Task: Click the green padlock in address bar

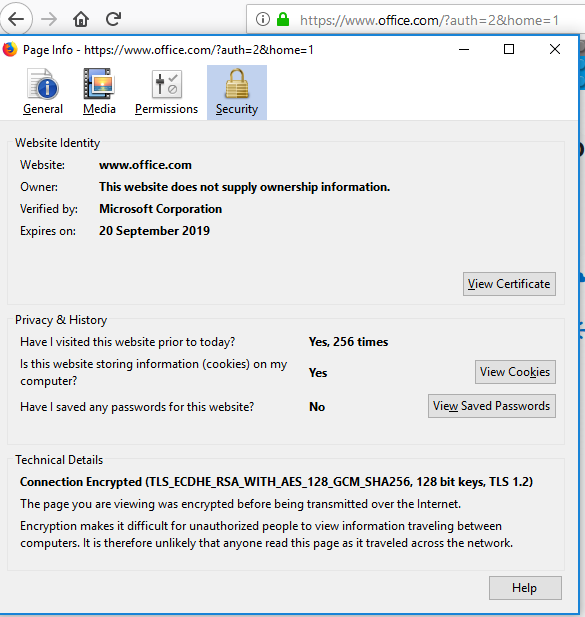Action: point(283,19)
